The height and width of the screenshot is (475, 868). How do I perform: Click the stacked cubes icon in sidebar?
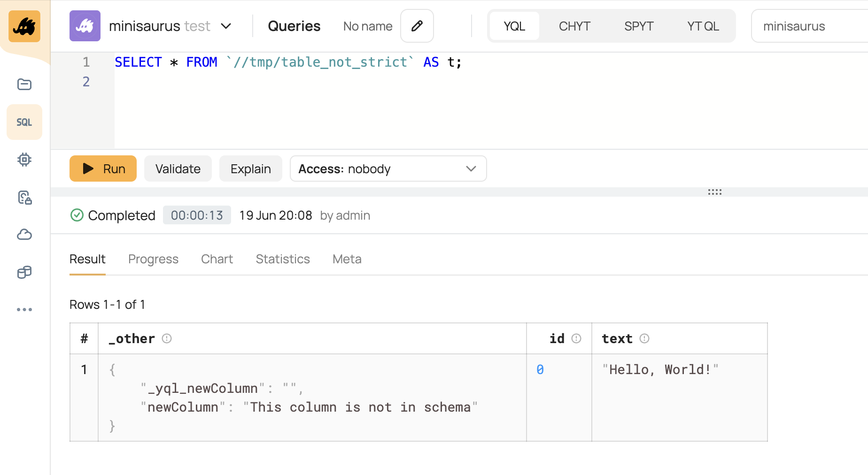[x=24, y=272]
